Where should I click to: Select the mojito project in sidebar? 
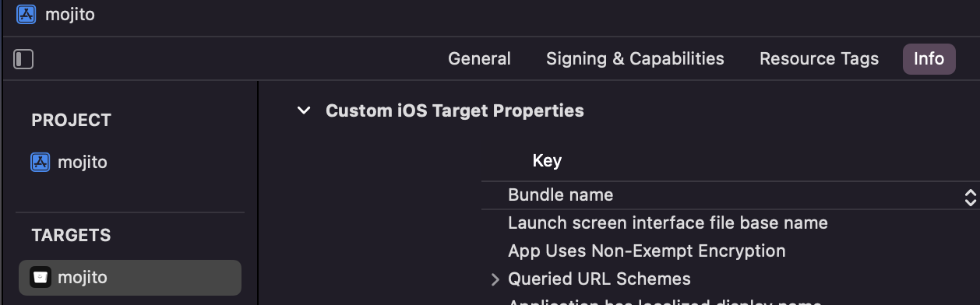(131, 163)
